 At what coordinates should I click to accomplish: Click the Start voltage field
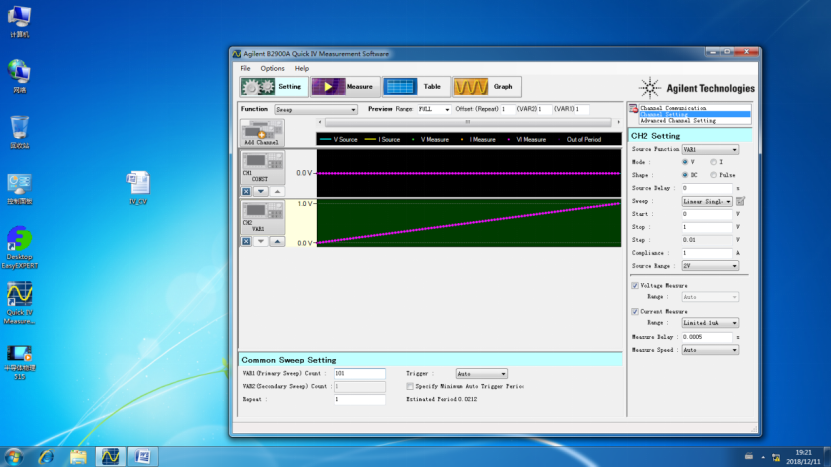[706, 214]
